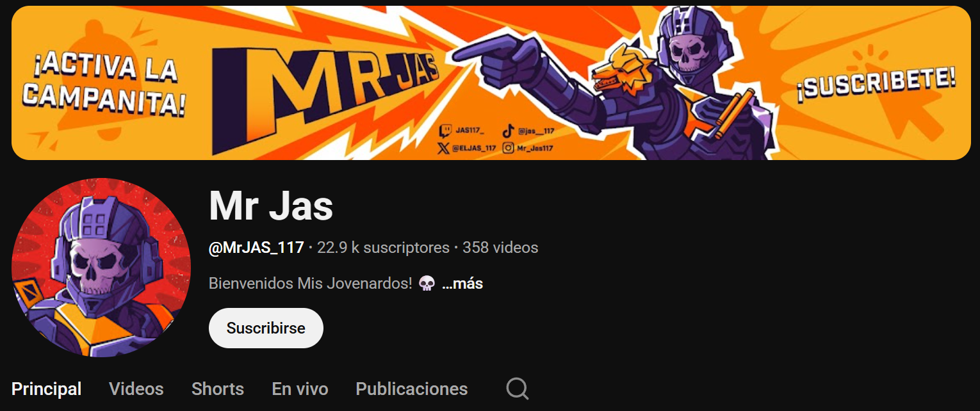This screenshot has height=411, width=980.
Task: Click the @MrJAS_117 channel handle
Action: 256,248
